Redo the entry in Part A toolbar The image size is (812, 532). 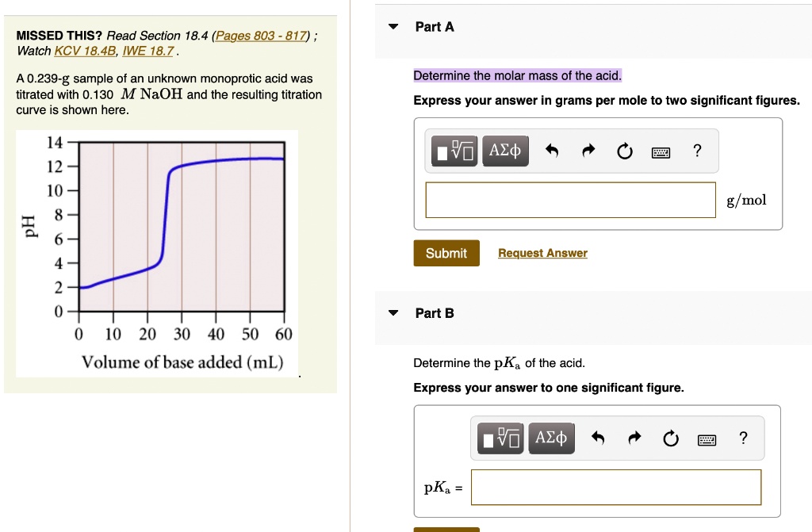click(x=589, y=151)
